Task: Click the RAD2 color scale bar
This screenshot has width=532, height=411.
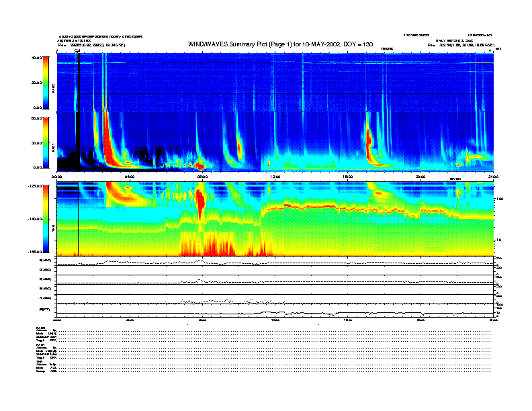Action: 46,83
